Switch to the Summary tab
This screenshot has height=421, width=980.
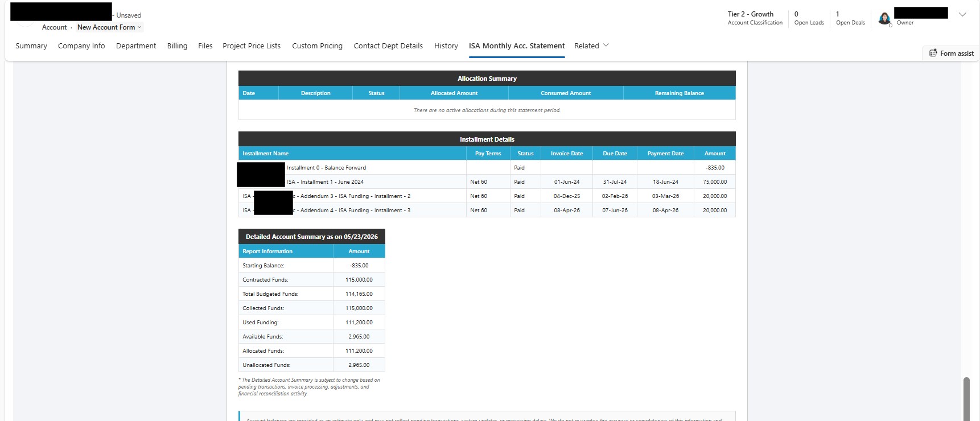pos(31,46)
